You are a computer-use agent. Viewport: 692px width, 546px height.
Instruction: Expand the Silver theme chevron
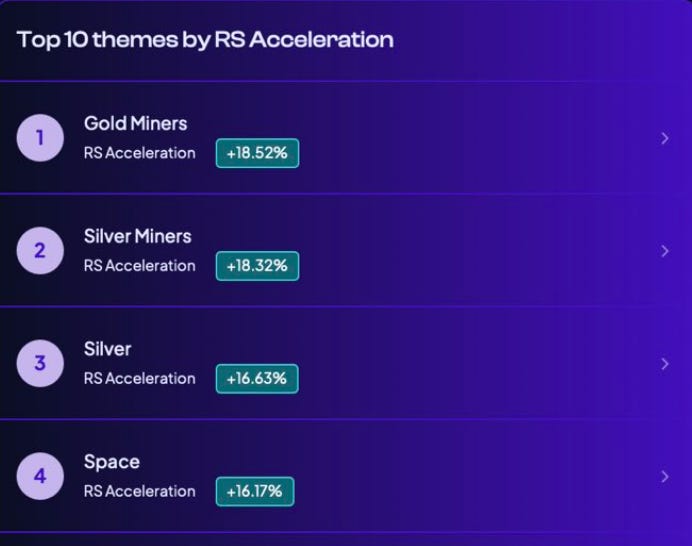coord(665,364)
